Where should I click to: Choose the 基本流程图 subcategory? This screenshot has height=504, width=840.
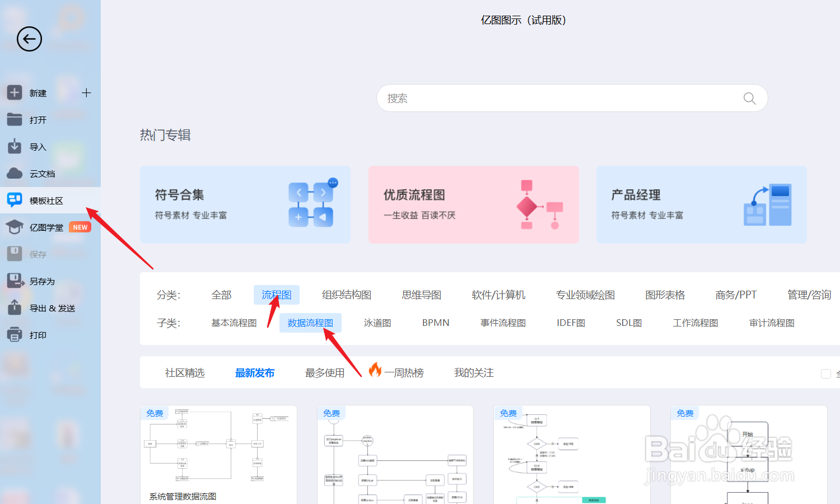tap(234, 323)
